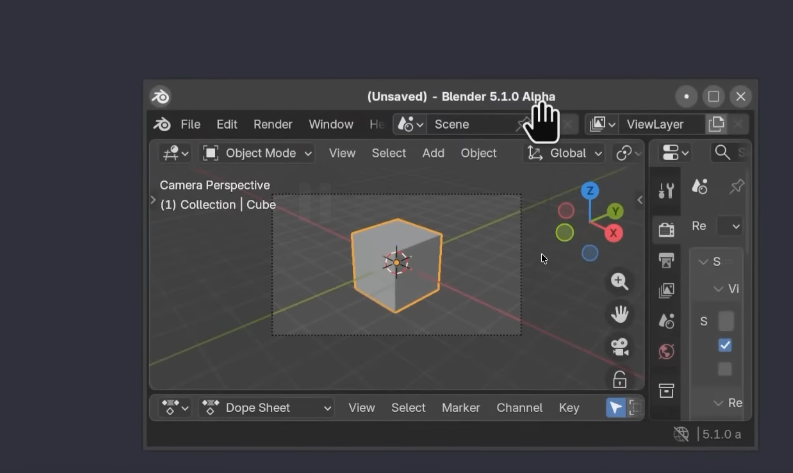This screenshot has width=793, height=473.
Task: Open the Dope Sheet mode dropdown
Action: click(266, 408)
